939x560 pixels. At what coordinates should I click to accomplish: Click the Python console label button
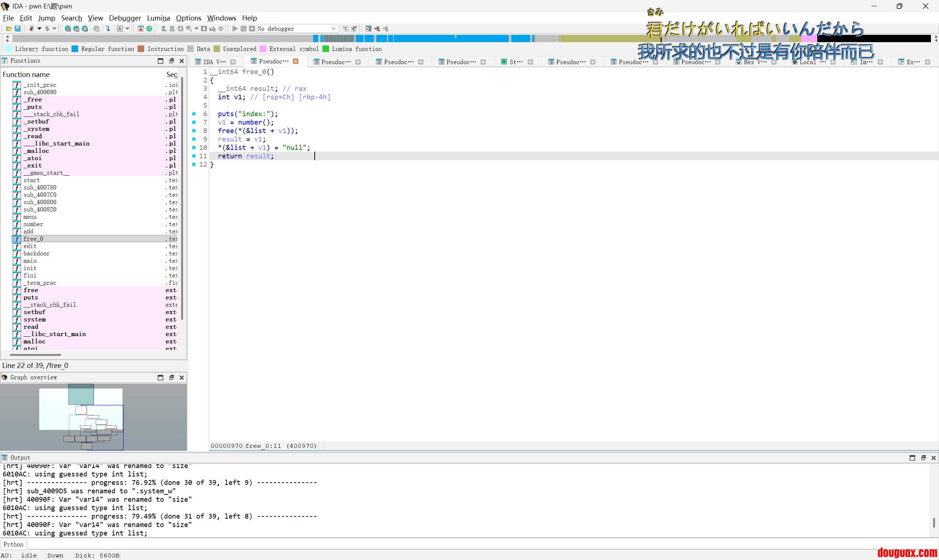pyautogui.click(x=13, y=544)
